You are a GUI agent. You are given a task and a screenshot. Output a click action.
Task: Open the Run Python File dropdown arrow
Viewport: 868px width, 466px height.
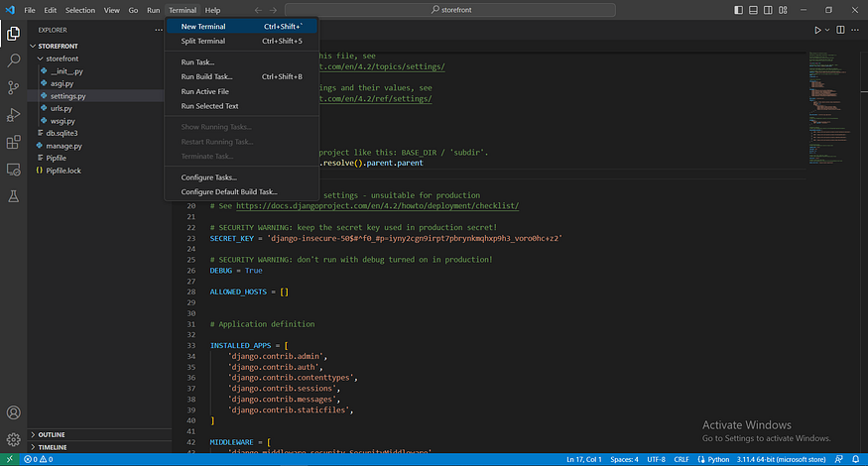[826, 30]
